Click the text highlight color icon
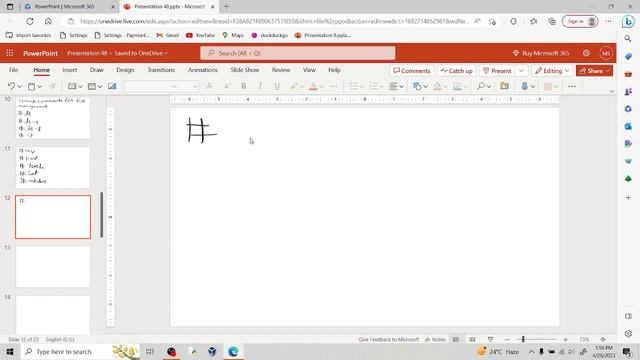This screenshot has height=360, width=640. pos(293,86)
